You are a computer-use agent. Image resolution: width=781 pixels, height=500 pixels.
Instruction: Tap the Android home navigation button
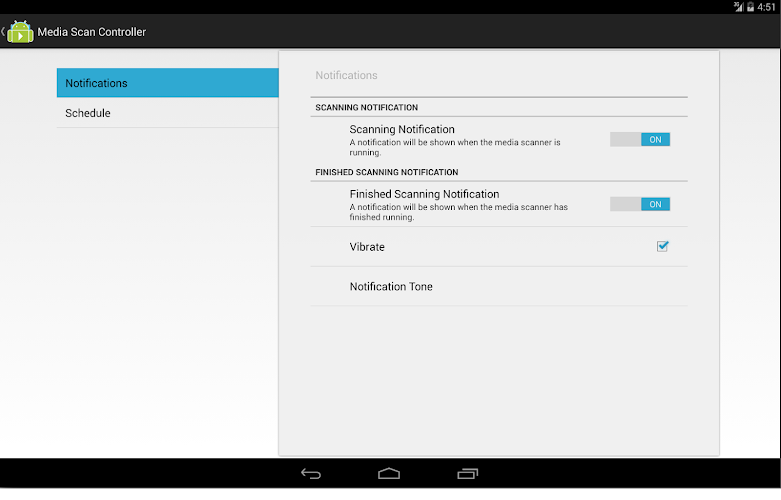point(389,474)
